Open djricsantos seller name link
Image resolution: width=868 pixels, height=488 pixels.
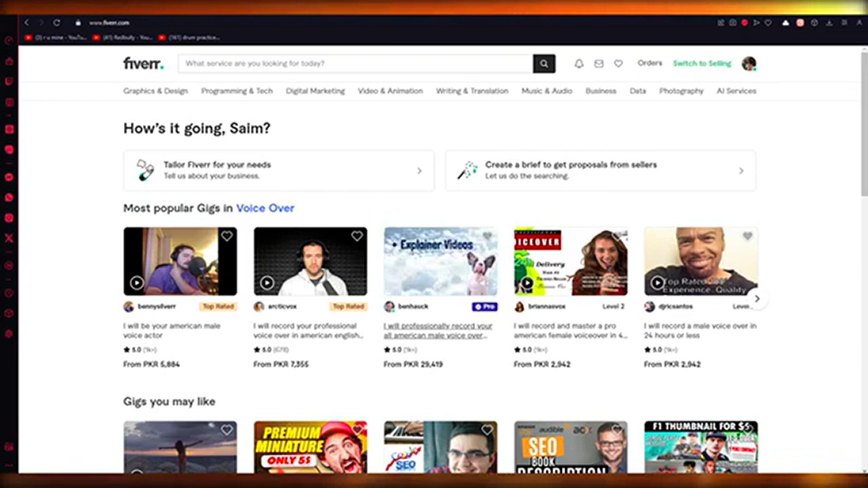click(675, 306)
